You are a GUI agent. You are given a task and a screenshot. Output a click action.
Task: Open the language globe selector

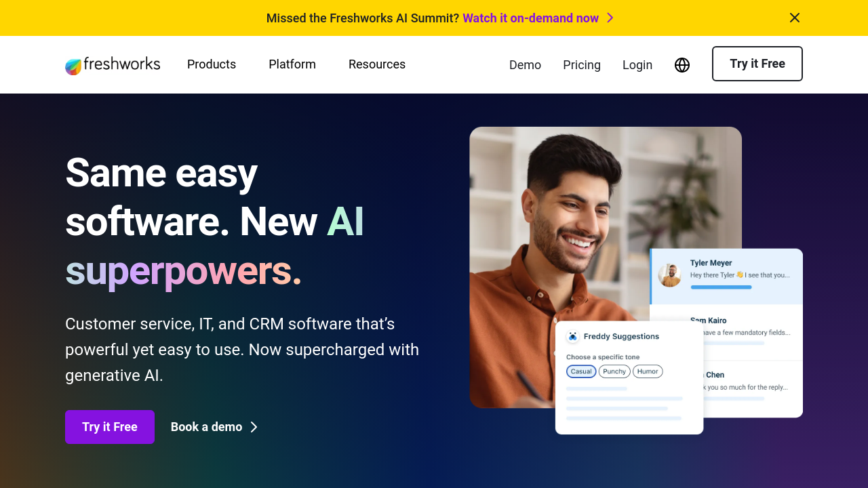click(682, 65)
